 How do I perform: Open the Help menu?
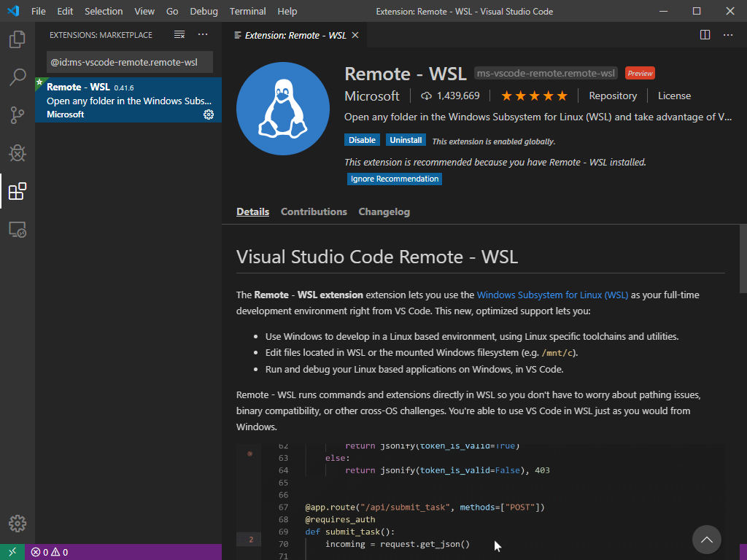(x=287, y=11)
